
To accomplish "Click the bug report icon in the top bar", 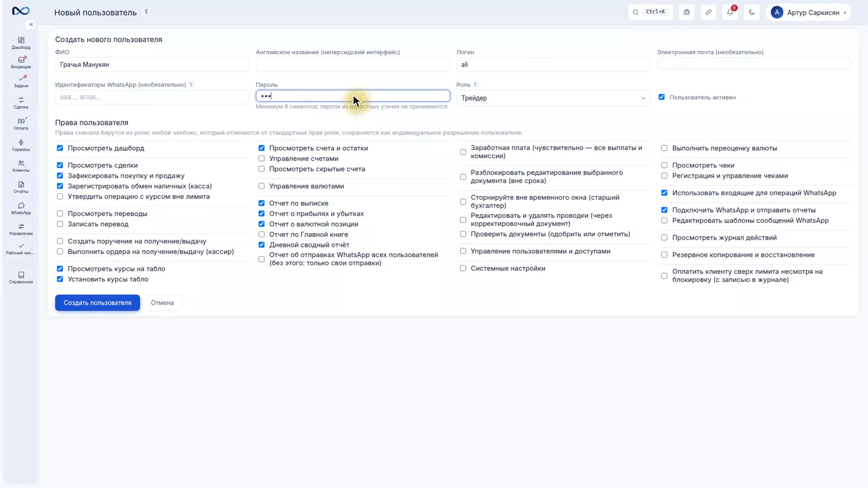I will pyautogui.click(x=687, y=12).
